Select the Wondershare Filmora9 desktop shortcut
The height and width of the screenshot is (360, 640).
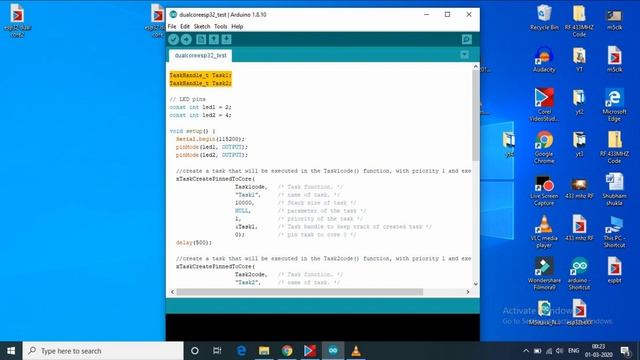point(544,274)
